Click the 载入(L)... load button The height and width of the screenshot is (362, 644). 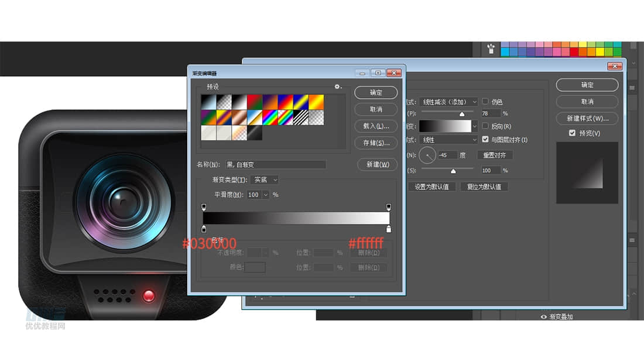376,126
